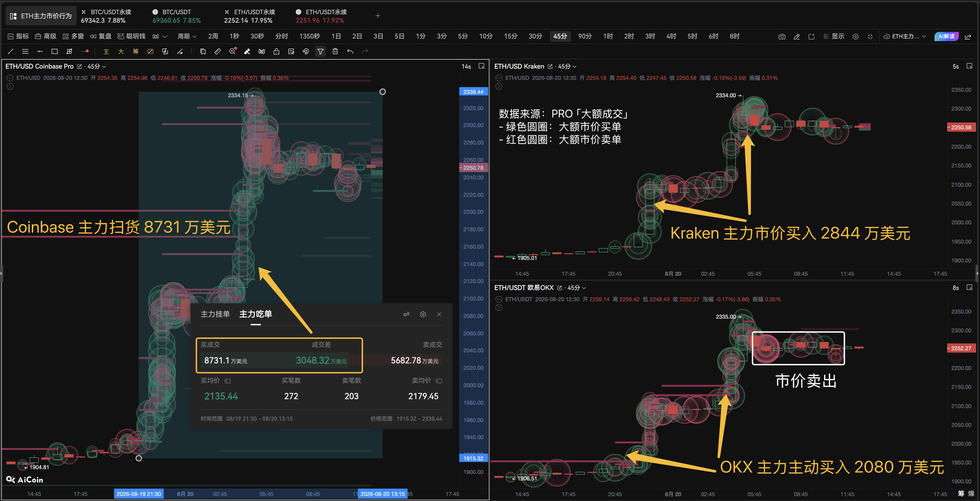This screenshot has height=501, width=980.
Task: Add a new tab with plus button
Action: (x=378, y=16)
